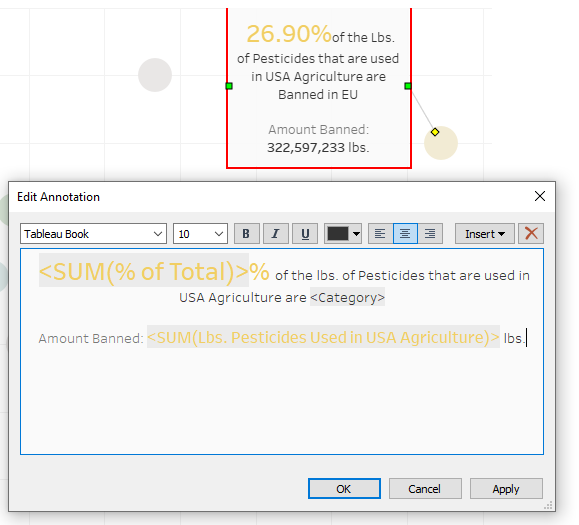Image resolution: width=579 pixels, height=525 pixels.
Task: Toggle Underline formatting button
Action: tap(305, 234)
